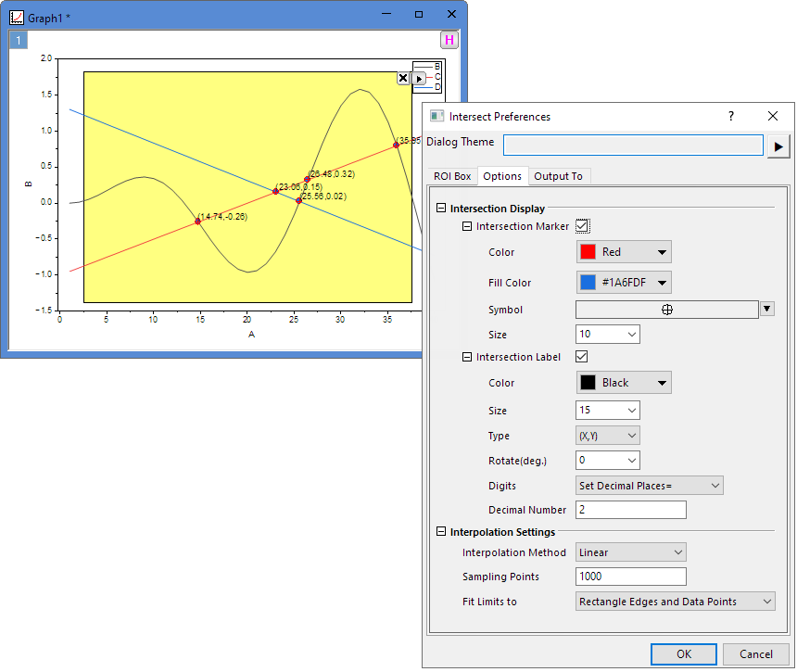Click the Dialog Theme input field
This screenshot has height=672, width=797.
coord(633,146)
